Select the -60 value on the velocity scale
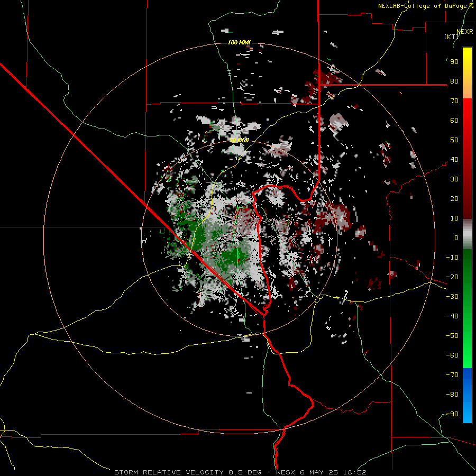Image resolution: width=476 pixels, height=476 pixels. coord(452,355)
